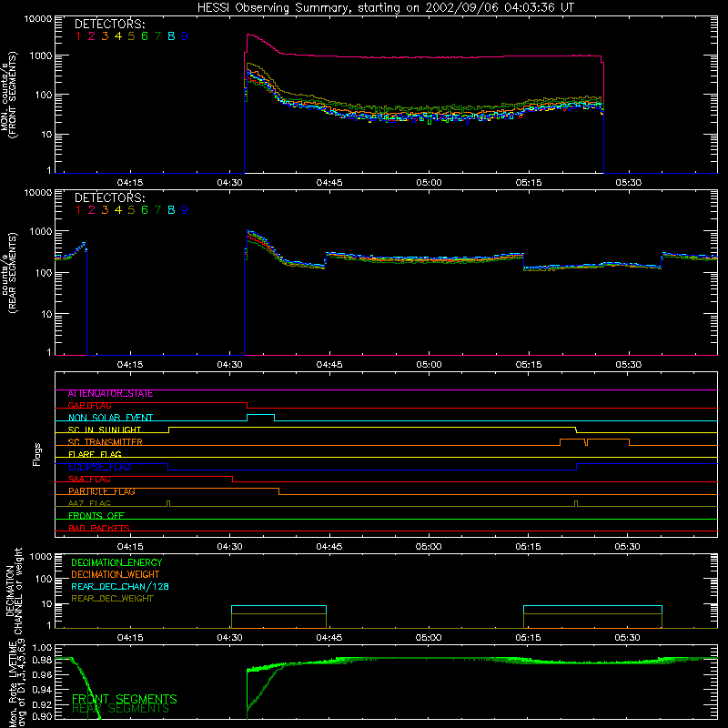Pick detector 7 in rear segments legend
The image size is (728, 728).
click(x=157, y=210)
